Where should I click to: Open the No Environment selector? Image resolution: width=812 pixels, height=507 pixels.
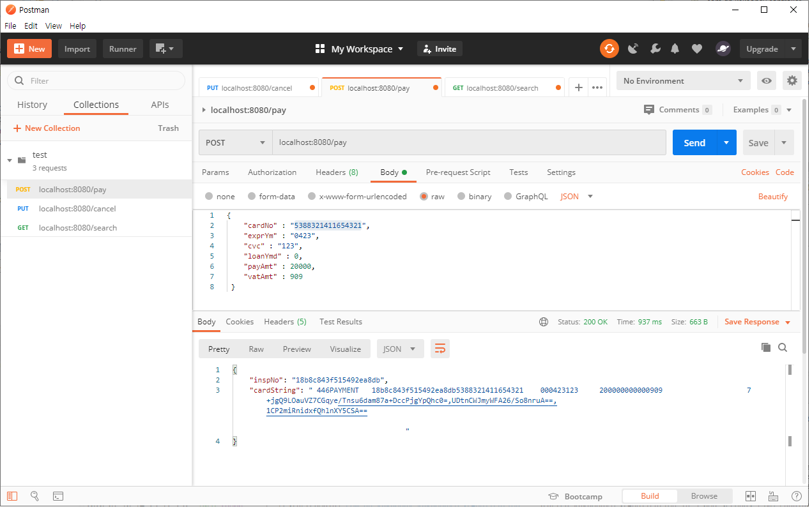[683, 80]
